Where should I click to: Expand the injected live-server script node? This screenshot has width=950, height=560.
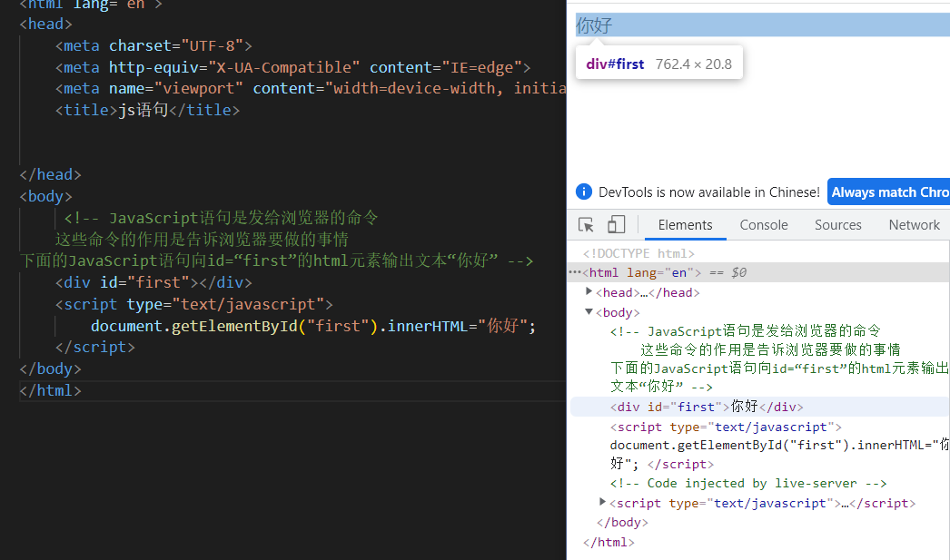coord(602,502)
